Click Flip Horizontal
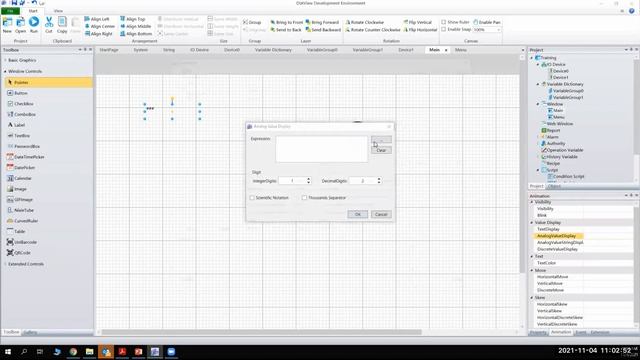The width and height of the screenshot is (640, 360). pyautogui.click(x=420, y=29)
